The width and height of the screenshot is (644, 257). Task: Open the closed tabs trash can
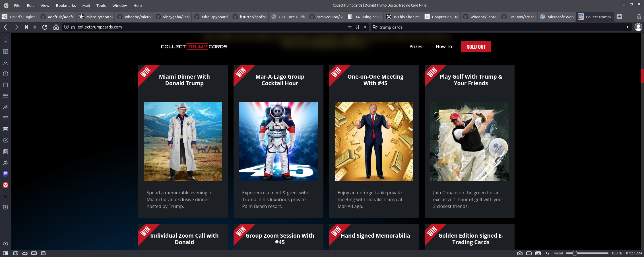639,17
